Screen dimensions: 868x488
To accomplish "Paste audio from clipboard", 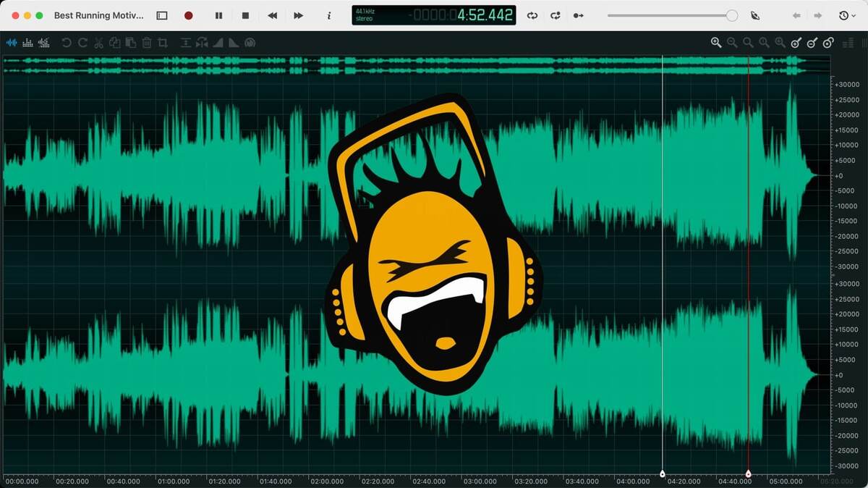I will coord(130,43).
